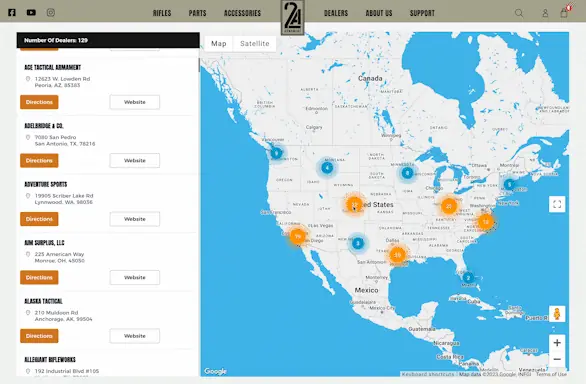Screen dimensions: 586x384
Task: Open map Terms of Use link
Action: (x=551, y=374)
